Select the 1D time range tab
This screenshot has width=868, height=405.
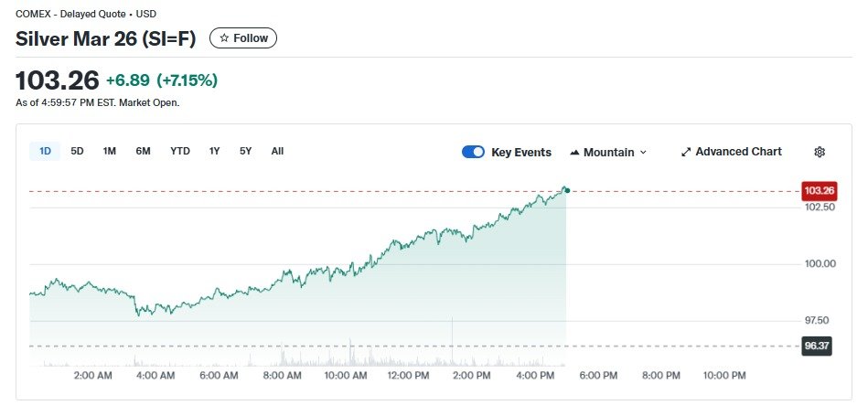[45, 151]
